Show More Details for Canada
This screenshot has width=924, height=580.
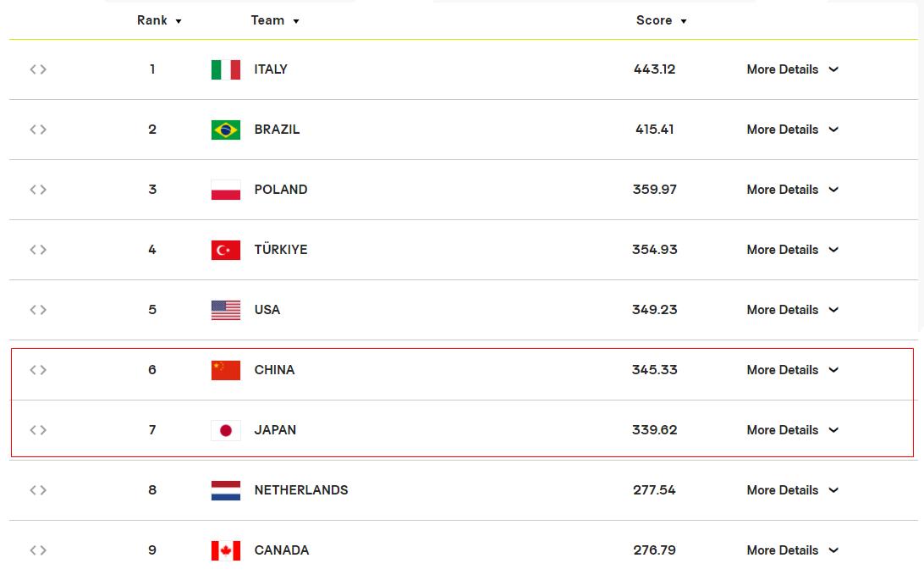[793, 550]
